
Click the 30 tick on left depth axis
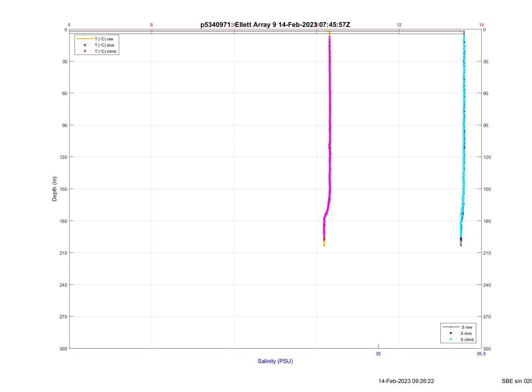tap(65, 62)
